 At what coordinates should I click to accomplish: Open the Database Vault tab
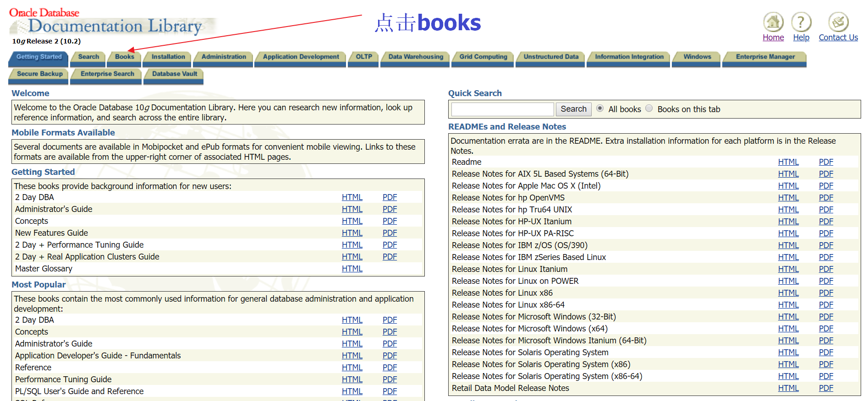(x=174, y=76)
